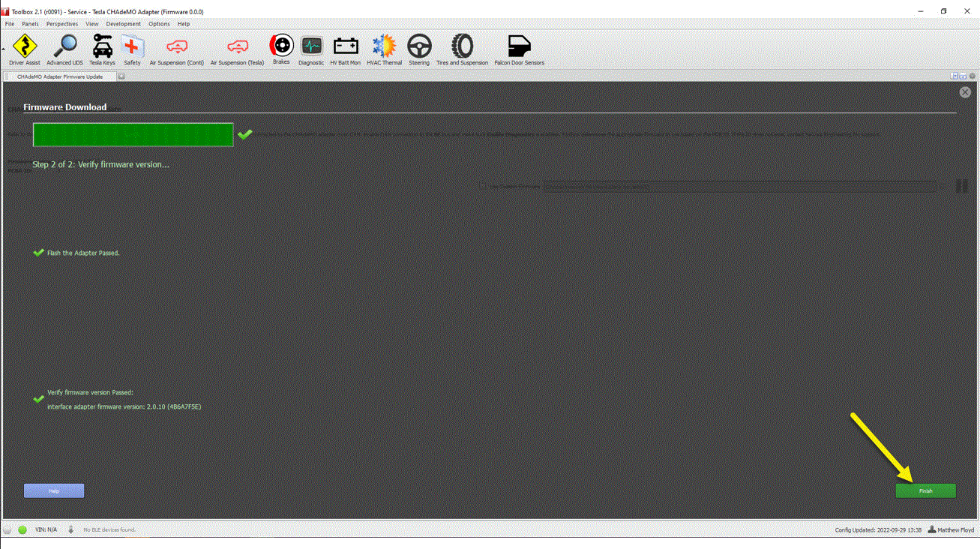Viewport: 980px width, 549px height.
Task: Click the blue Help button
Action: click(x=54, y=490)
